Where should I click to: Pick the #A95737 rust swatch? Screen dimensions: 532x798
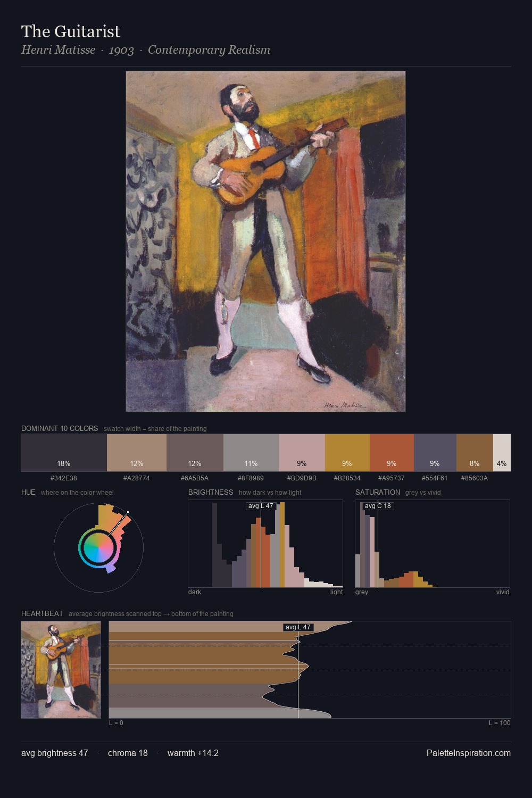(x=392, y=453)
